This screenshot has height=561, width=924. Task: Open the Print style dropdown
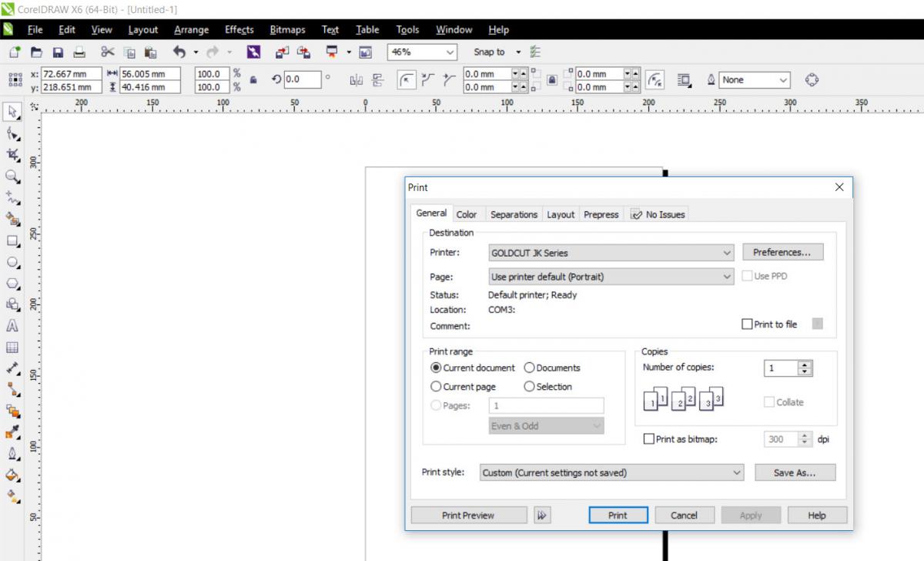pos(611,473)
